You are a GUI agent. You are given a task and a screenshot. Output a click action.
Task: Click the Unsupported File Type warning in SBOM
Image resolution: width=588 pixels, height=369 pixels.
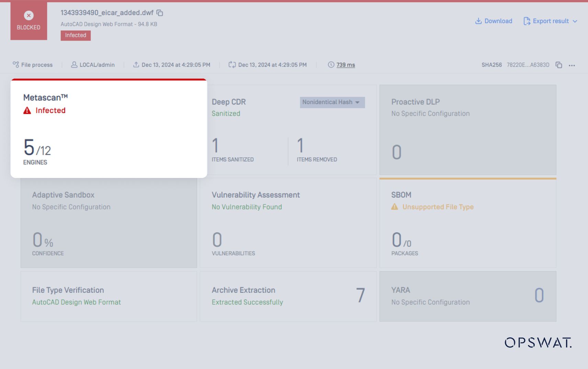pos(433,207)
